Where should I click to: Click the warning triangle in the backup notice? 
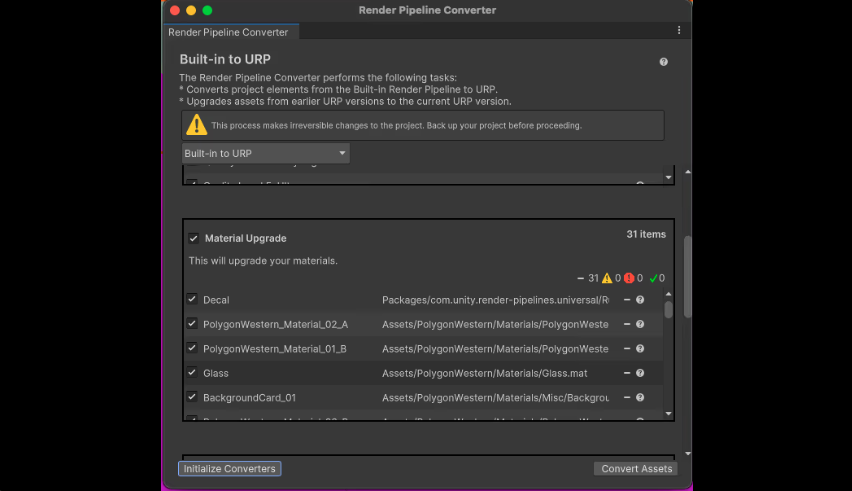click(197, 125)
